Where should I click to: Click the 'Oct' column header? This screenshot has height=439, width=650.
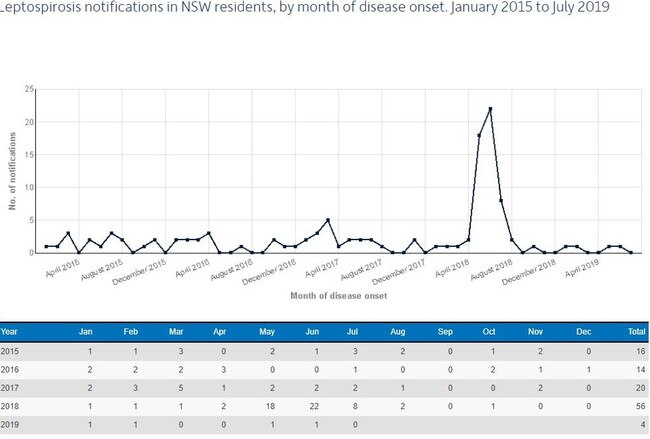pos(489,332)
